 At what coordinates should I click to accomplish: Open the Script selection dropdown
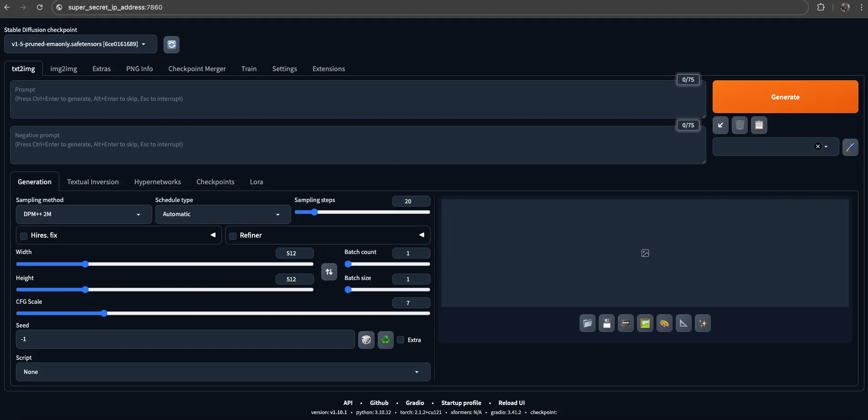tap(223, 372)
